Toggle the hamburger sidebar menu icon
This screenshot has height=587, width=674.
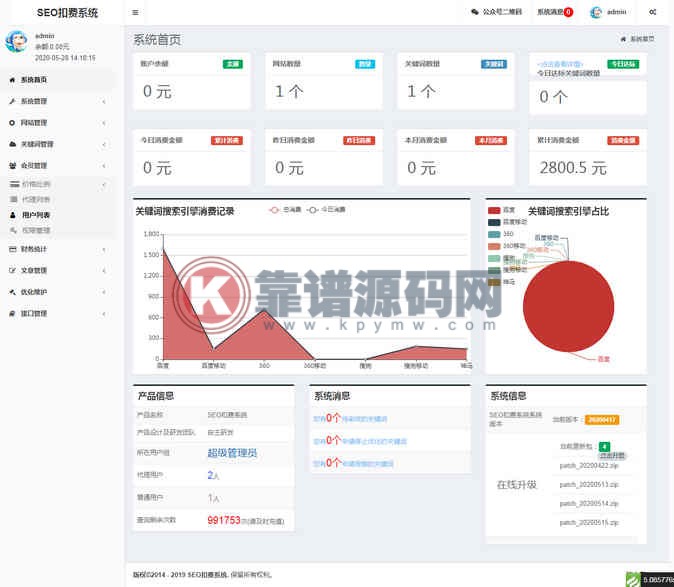[135, 12]
